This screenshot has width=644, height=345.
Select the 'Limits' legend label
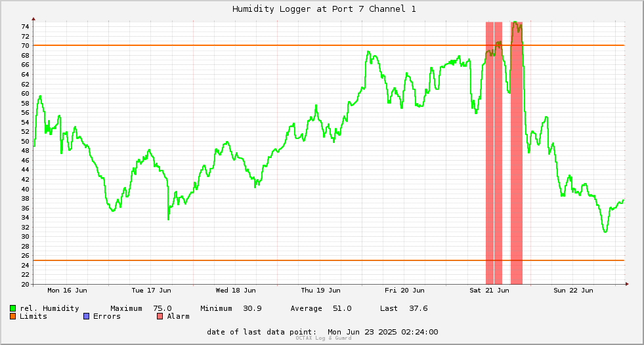[33, 316]
